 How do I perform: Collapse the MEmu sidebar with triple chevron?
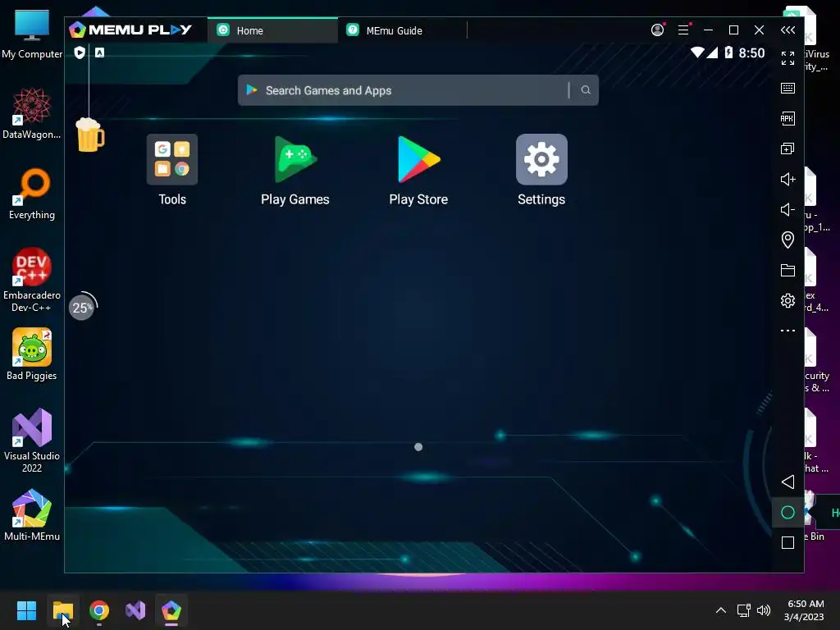coord(787,30)
